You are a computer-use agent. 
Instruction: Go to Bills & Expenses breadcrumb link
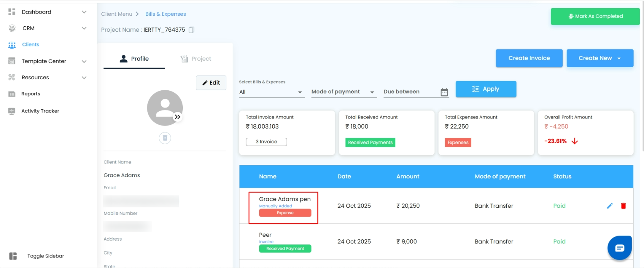point(165,14)
